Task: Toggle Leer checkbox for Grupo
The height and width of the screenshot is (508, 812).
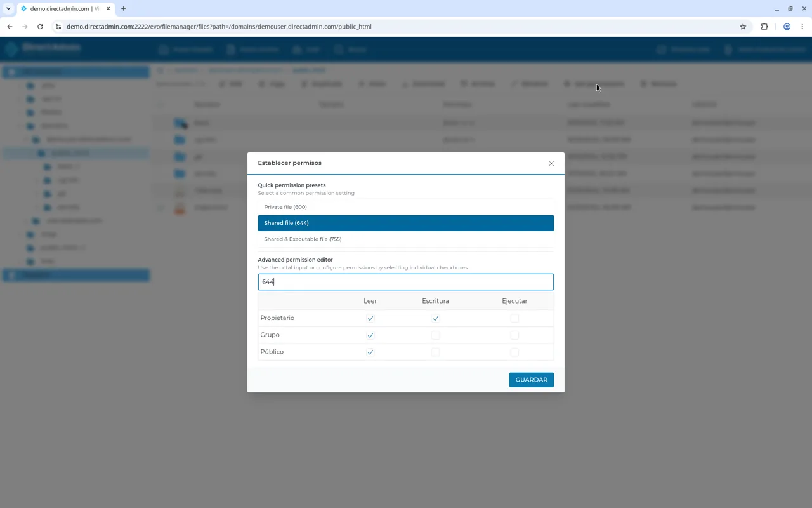Action: coord(370,335)
